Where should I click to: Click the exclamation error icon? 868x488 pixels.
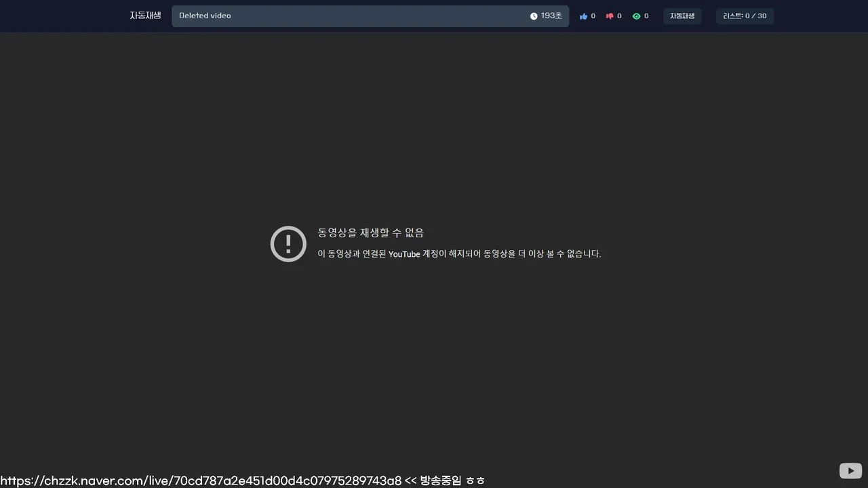pyautogui.click(x=288, y=243)
